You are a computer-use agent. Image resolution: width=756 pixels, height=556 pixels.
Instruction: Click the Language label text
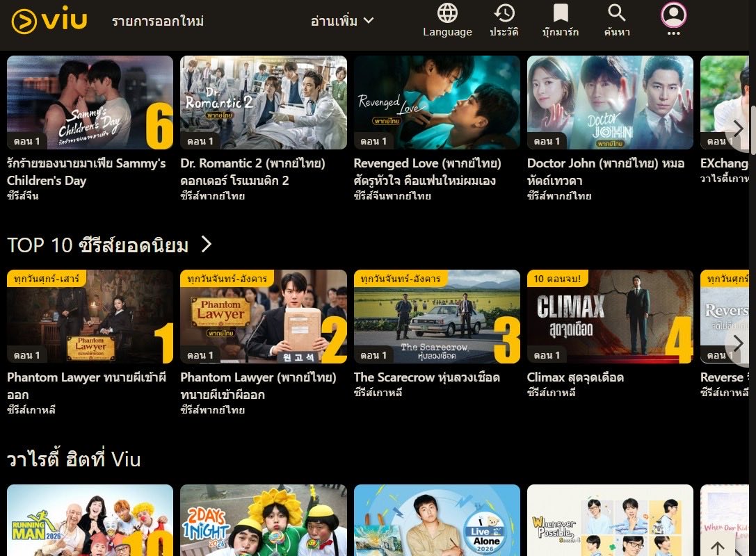447,32
